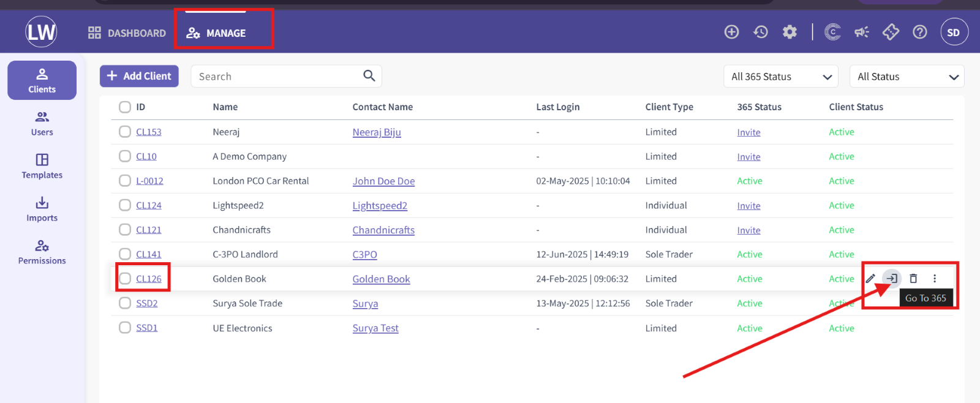Viewport: 980px width, 403px height.
Task: Check the CL124 row checkbox
Action: (x=125, y=205)
